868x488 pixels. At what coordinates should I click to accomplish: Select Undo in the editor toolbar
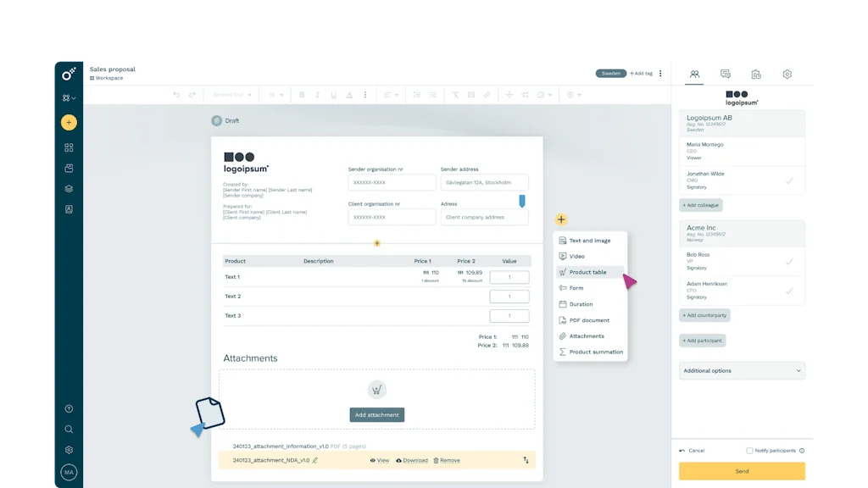pos(175,94)
